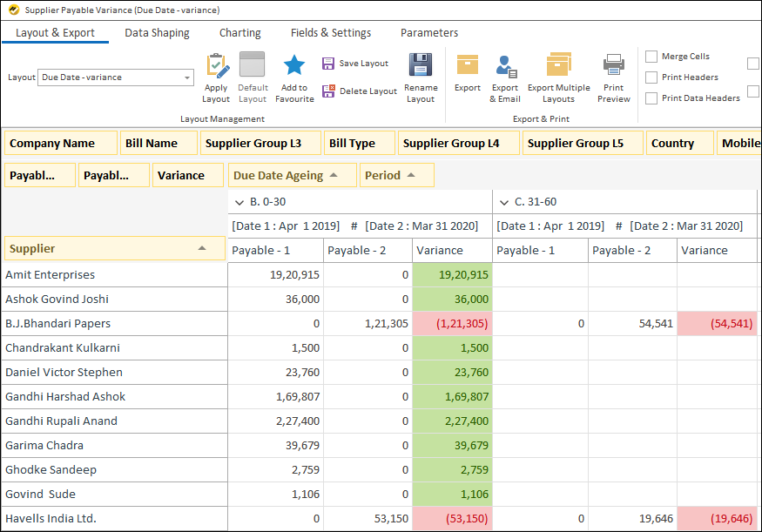Toggle the Print Data Headers checkbox
The image size is (762, 532).
point(651,98)
